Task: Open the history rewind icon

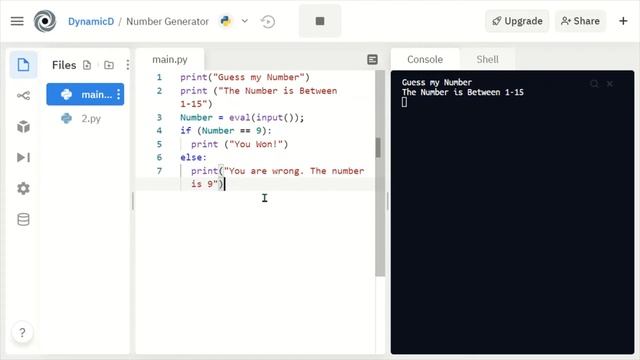Action: point(268,21)
